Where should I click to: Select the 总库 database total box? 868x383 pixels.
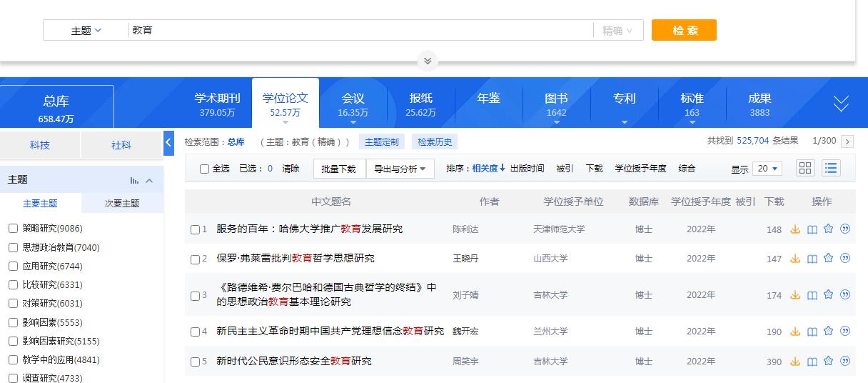[x=57, y=107]
